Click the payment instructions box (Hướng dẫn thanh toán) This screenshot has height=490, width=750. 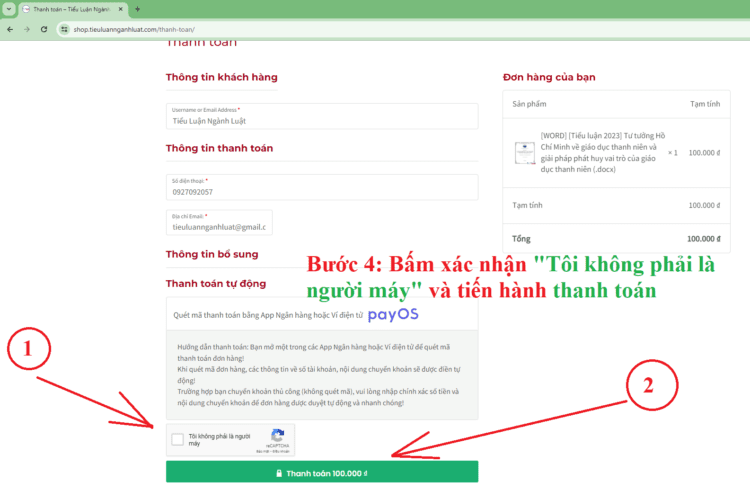click(321, 375)
